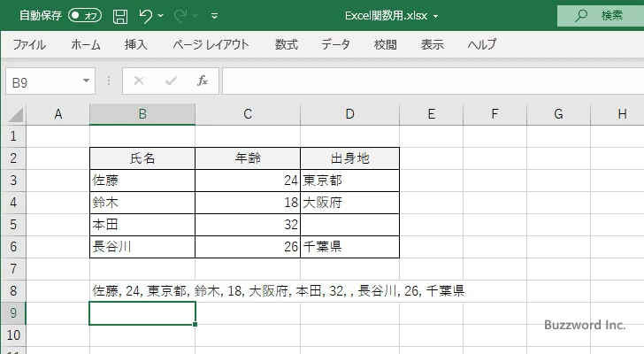Select row 10 header
This screenshot has height=354, width=644.
(x=13, y=335)
